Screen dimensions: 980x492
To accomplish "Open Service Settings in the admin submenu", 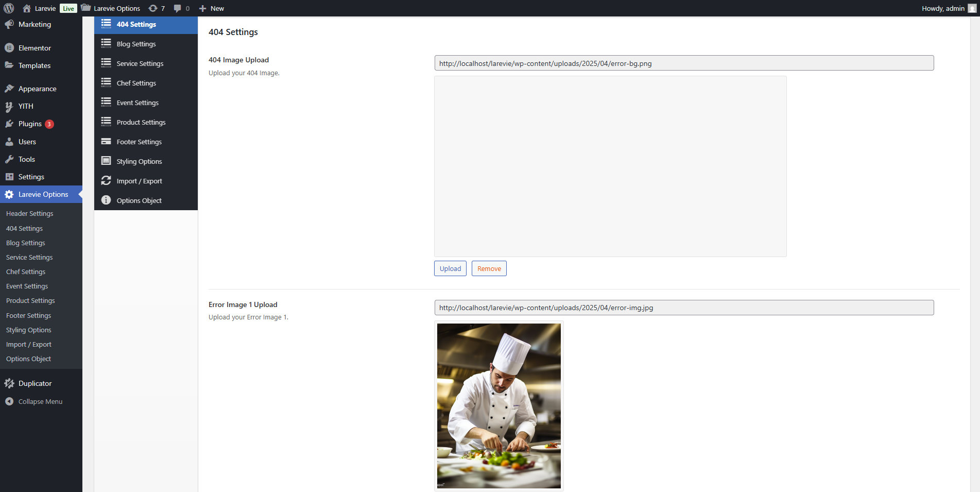I will [x=29, y=257].
